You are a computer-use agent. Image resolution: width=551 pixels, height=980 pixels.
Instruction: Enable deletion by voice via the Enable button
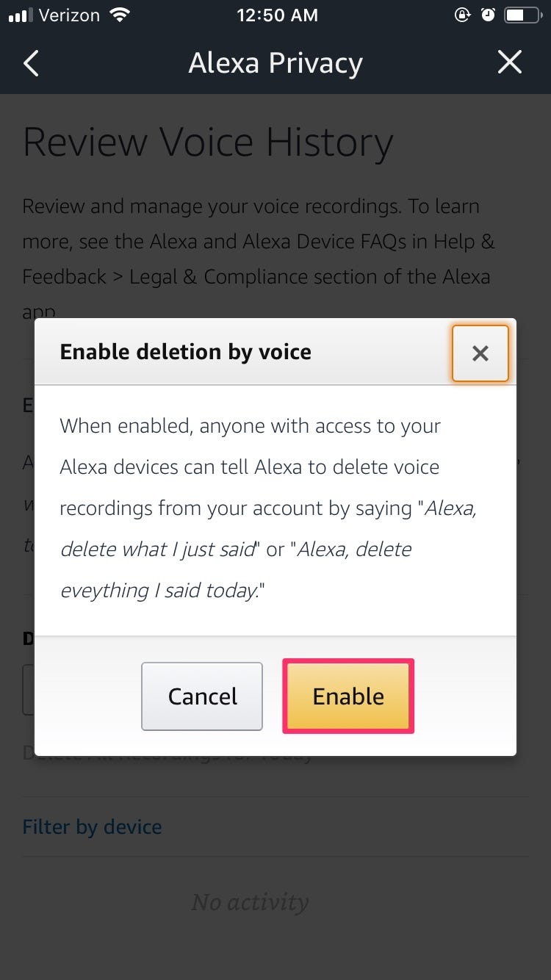coord(347,696)
